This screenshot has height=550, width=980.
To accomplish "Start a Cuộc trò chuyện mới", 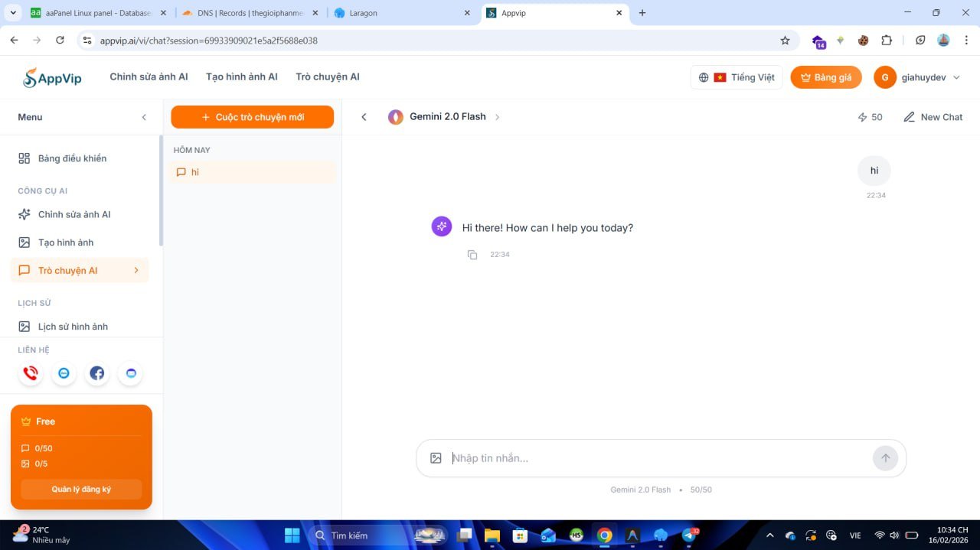I will click(252, 116).
